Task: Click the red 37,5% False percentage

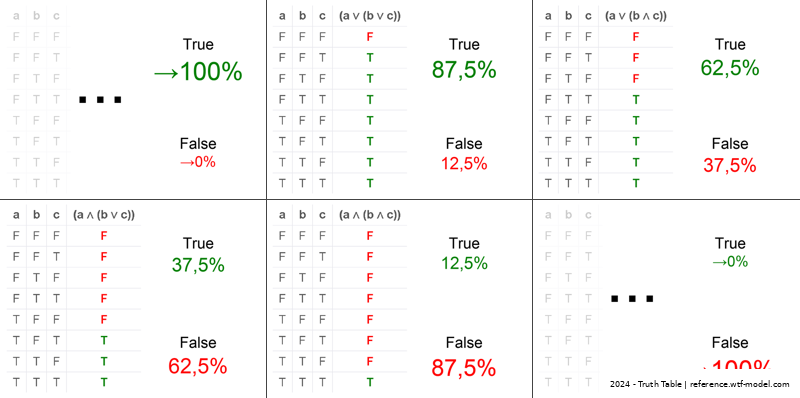Action: tap(730, 165)
